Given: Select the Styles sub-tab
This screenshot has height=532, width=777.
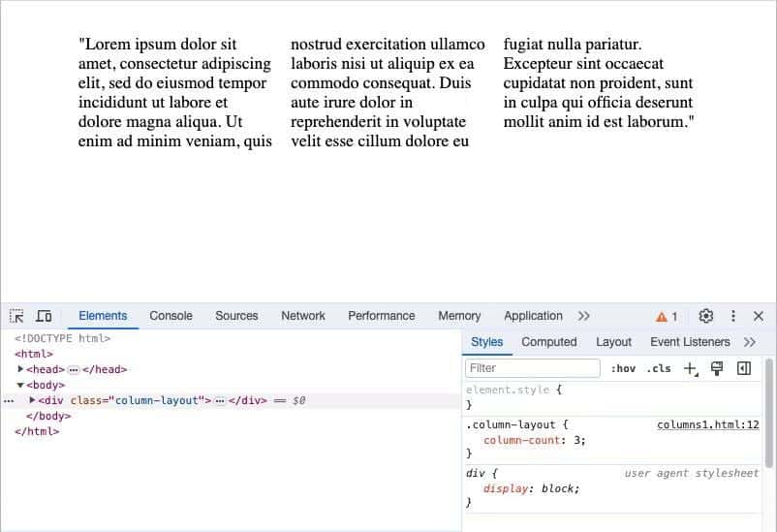Looking at the screenshot, I should 487,342.
